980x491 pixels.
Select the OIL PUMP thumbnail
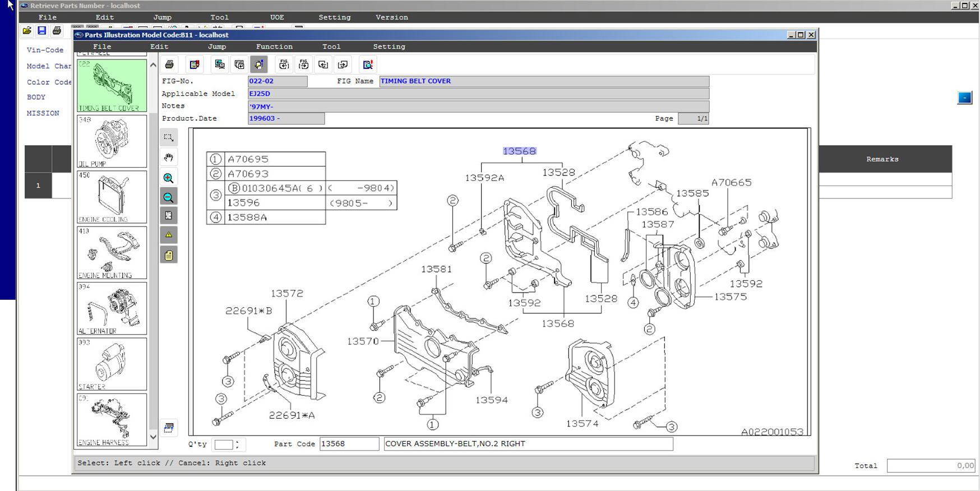[112, 141]
